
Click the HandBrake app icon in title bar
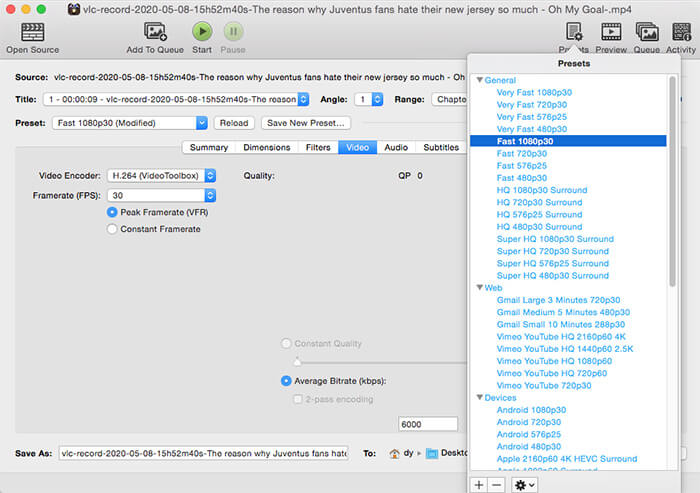pyautogui.click(x=74, y=9)
